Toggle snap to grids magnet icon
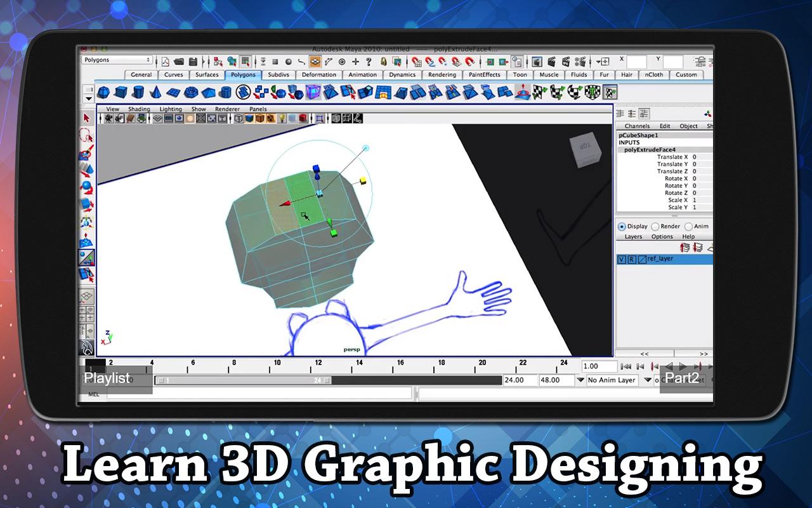This screenshot has height=508, width=812. point(417,62)
